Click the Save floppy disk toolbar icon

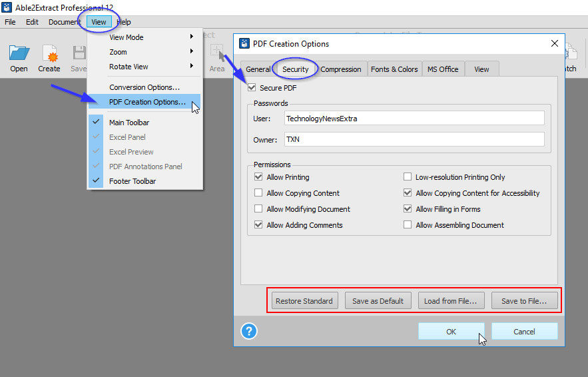click(x=79, y=53)
